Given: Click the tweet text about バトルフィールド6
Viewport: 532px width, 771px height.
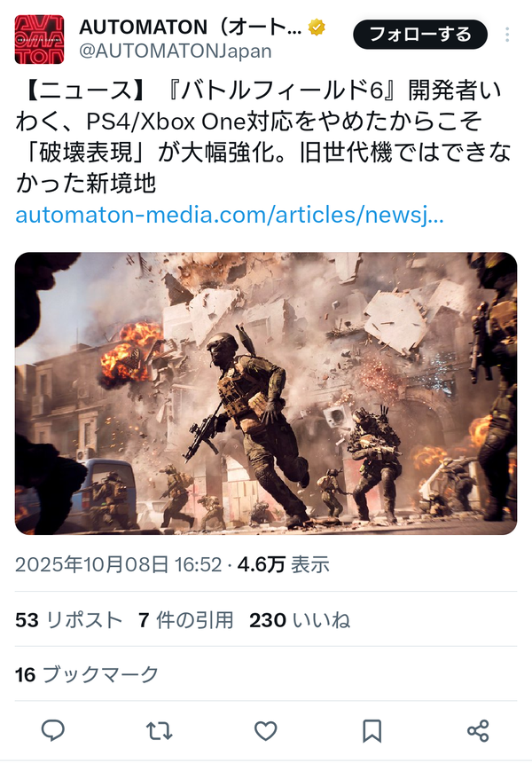Looking at the screenshot, I should click(262, 137).
